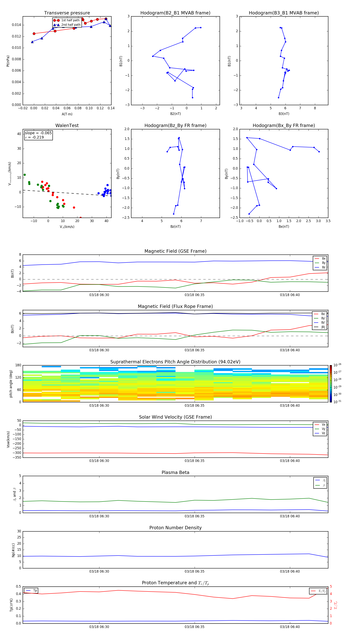Image resolution: width=351 pixels, height=644 pixels.
Task: Click the 'Vsw(km/s)' y-axis label
Action: [x=8, y=439]
